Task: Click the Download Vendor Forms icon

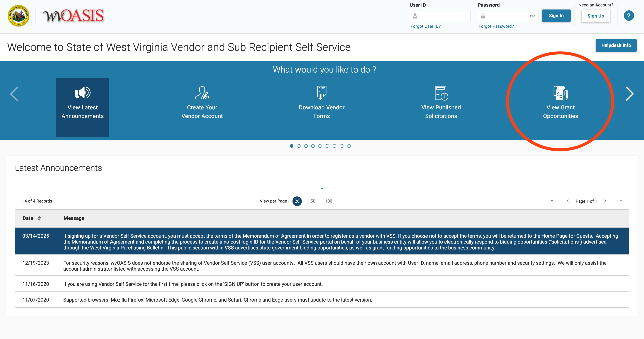Action: point(321,93)
